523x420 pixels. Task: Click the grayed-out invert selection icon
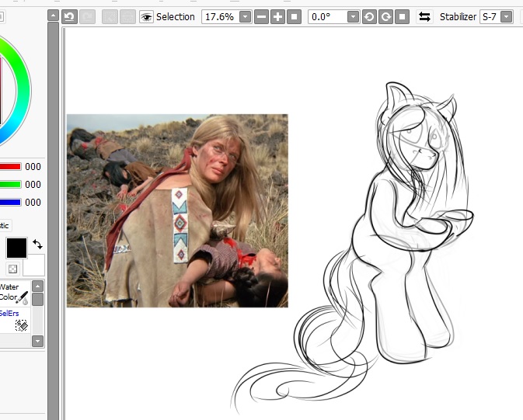(x=127, y=16)
